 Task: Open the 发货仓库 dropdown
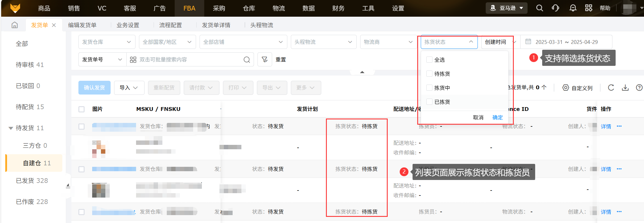[x=107, y=42]
